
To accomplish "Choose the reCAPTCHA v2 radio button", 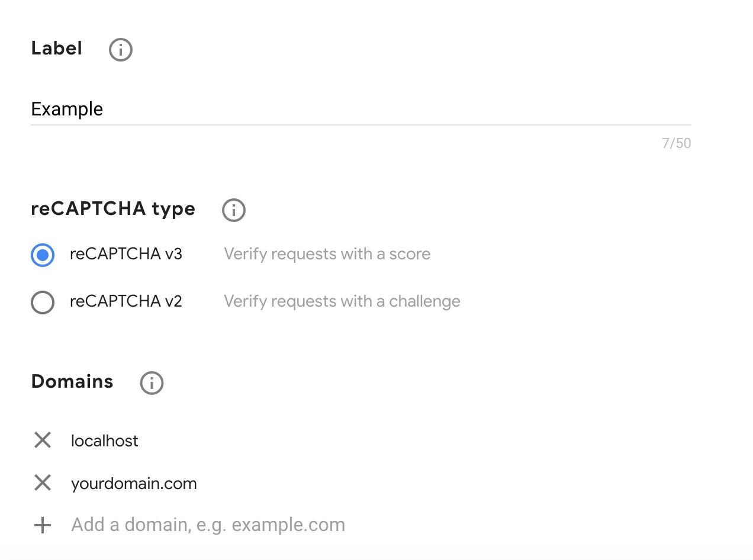I will coord(43,302).
